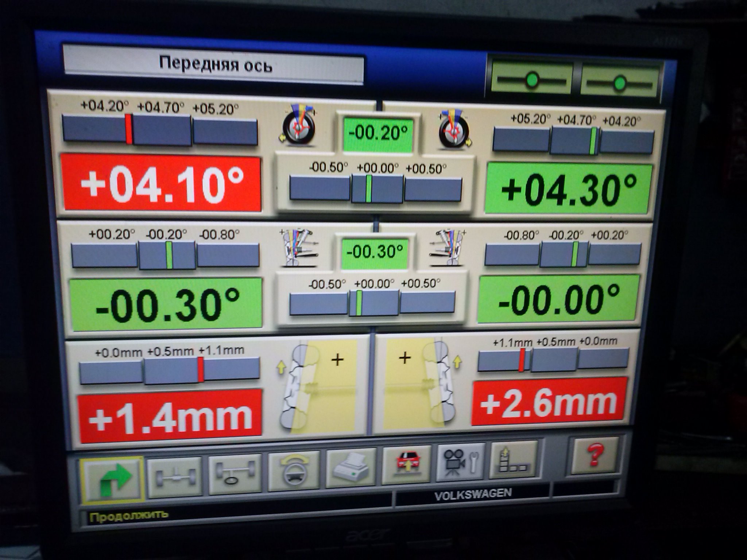The width and height of the screenshot is (747, 560).
Task: Open the rear axle diagram view
Action: (x=174, y=476)
